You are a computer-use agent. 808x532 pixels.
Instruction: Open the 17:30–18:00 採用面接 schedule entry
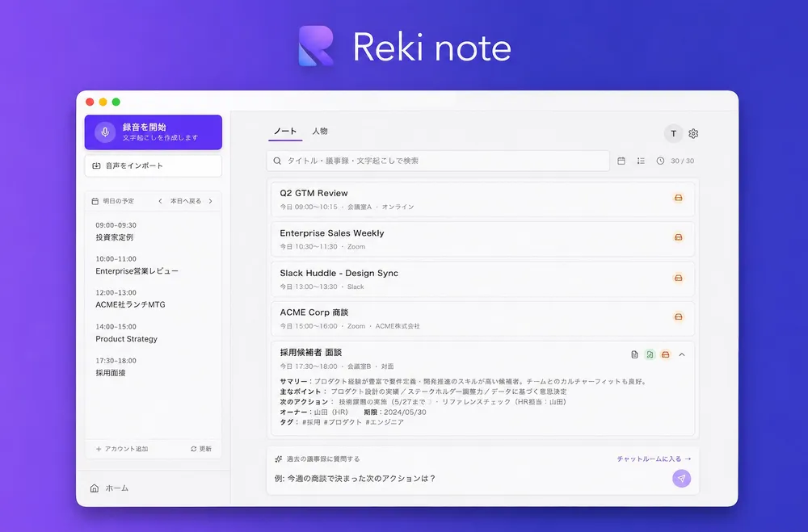[153, 367]
